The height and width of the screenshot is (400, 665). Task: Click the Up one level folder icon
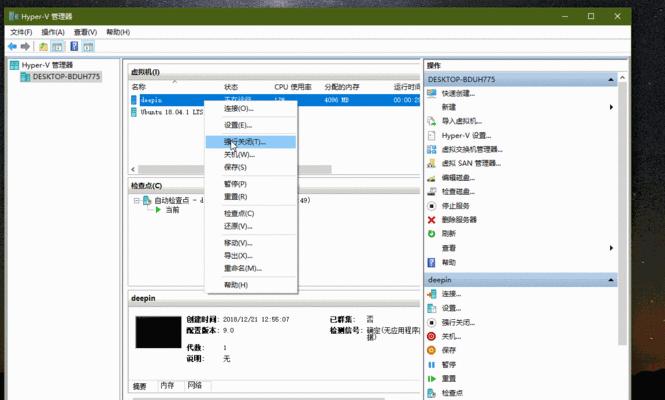[43, 46]
